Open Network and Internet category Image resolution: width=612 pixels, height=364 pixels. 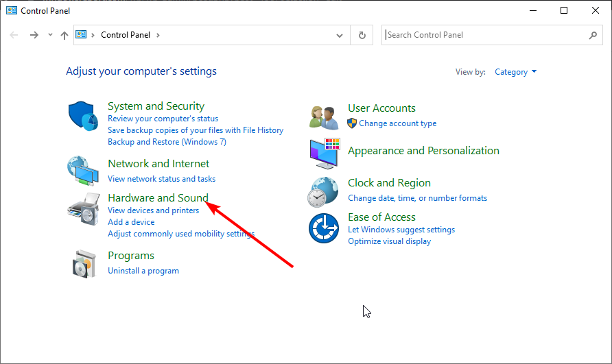coord(158,163)
